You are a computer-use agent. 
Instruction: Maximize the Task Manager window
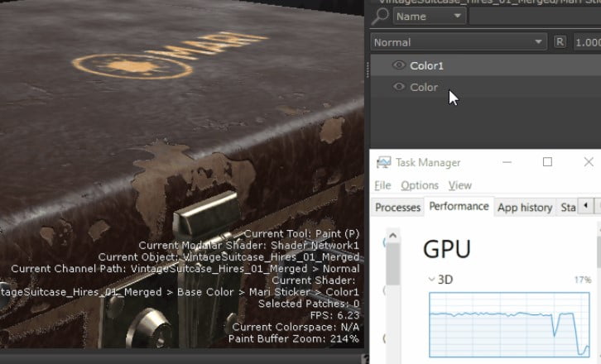547,162
